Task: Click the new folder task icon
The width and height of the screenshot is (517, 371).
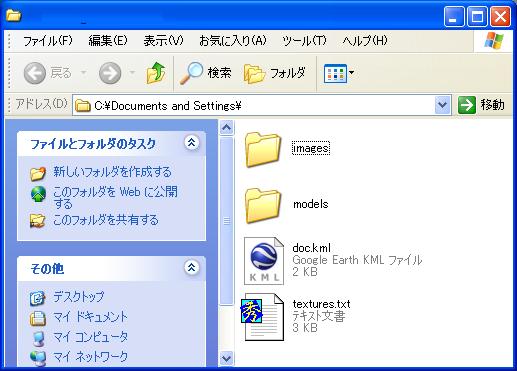Action: click(38, 173)
